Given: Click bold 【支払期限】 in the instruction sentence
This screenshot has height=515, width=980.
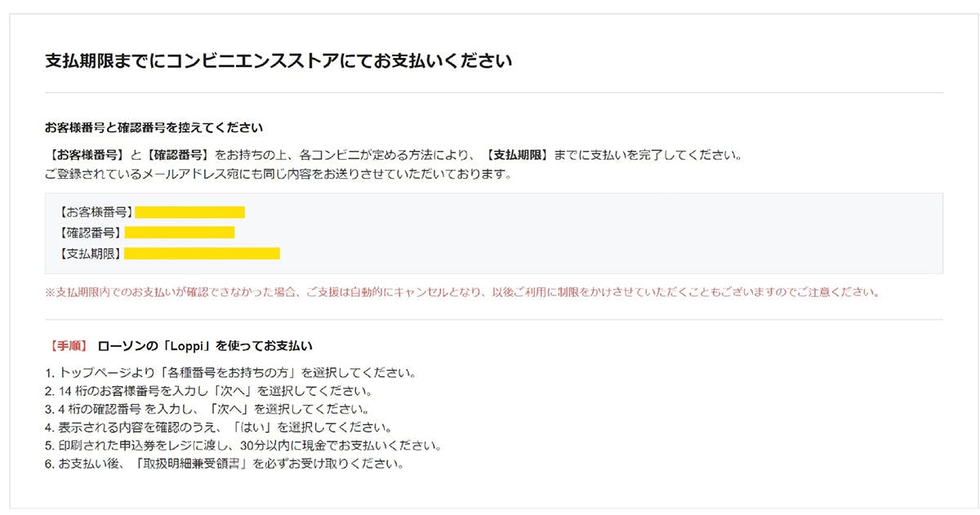Looking at the screenshot, I should click(x=516, y=154).
